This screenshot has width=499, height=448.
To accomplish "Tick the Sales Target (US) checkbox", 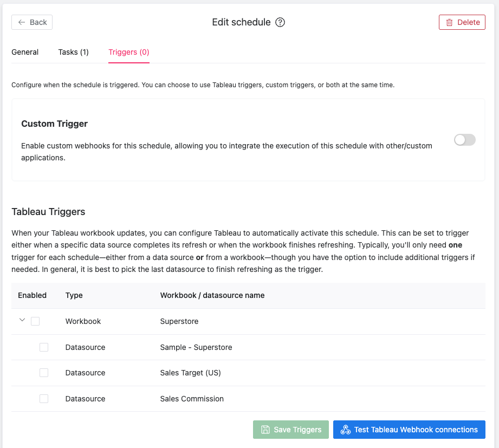I will 44,373.
